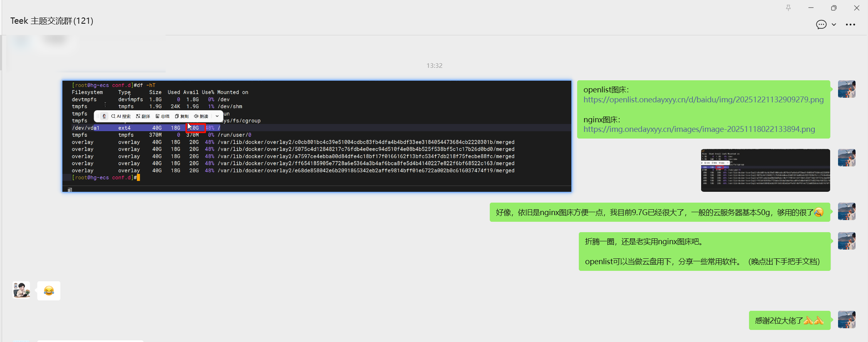The image size is (868, 342).
Task: Open the openlist.onedayxyy.cn image link
Action: (x=703, y=100)
